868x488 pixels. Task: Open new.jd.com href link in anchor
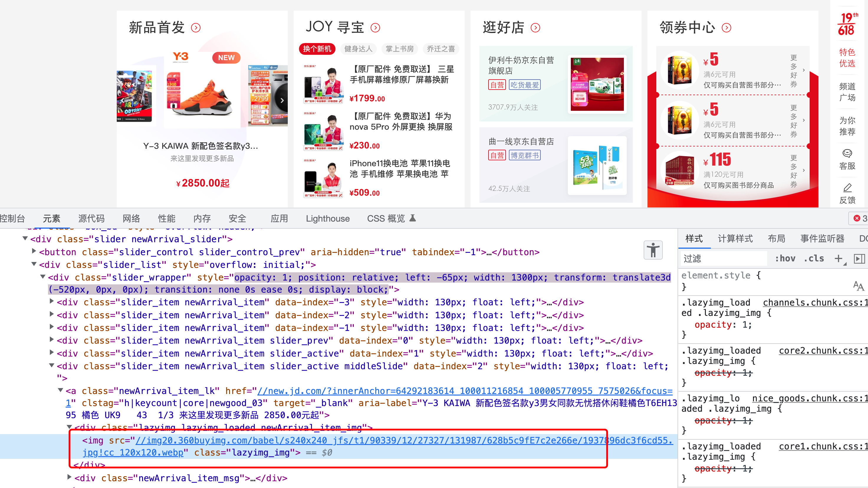point(465,391)
